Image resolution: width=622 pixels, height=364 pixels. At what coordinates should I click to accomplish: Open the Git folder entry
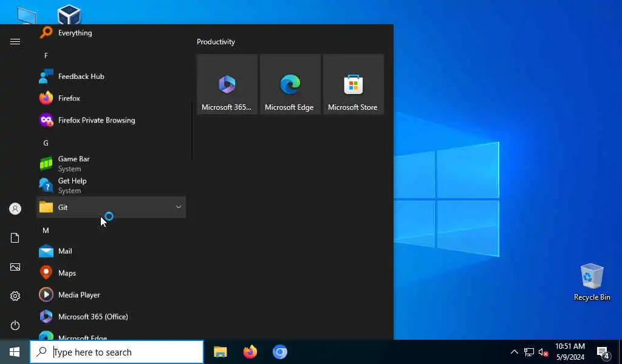tap(111, 207)
